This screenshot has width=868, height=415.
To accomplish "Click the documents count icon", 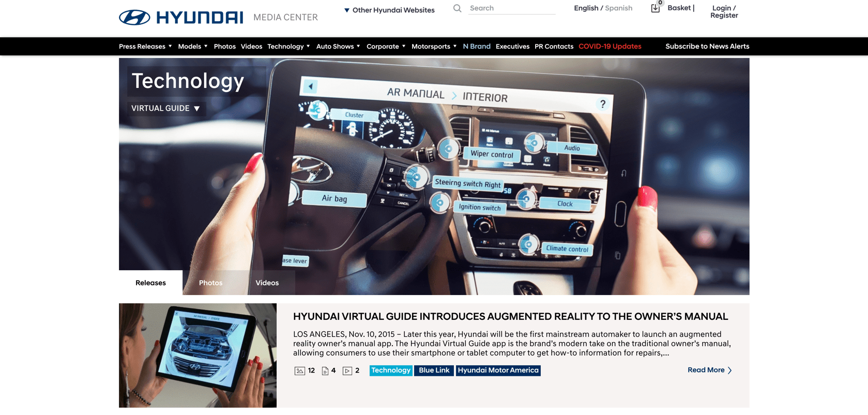I will coord(325,371).
